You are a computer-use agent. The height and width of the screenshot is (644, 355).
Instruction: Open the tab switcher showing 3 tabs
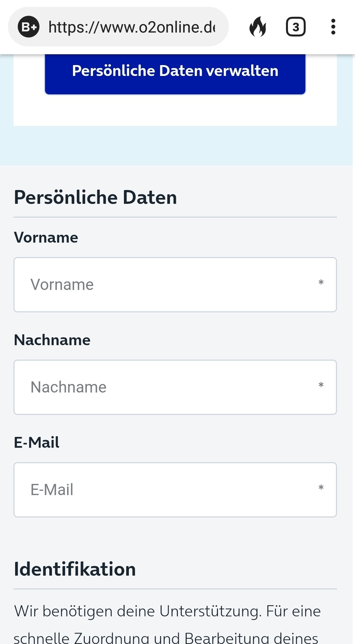tap(296, 27)
